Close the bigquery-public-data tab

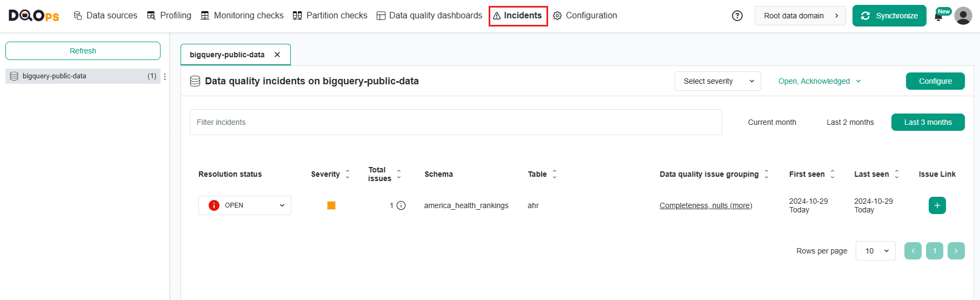(x=277, y=55)
